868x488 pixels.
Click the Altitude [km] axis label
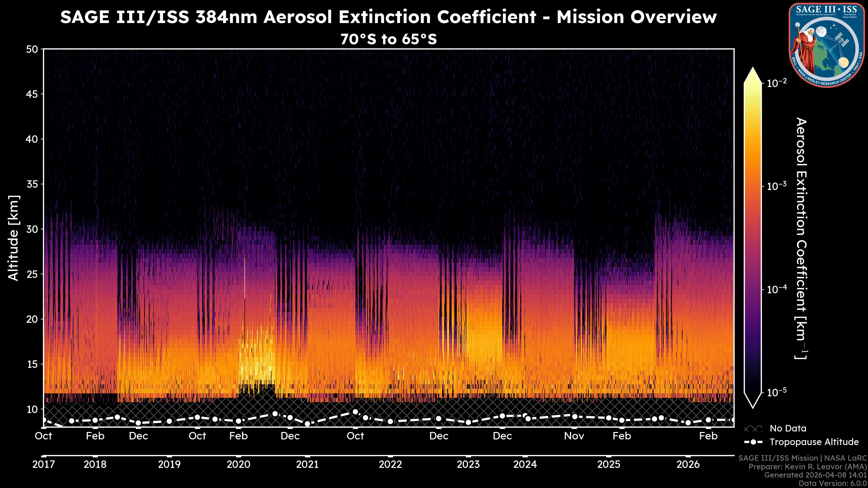14,238
